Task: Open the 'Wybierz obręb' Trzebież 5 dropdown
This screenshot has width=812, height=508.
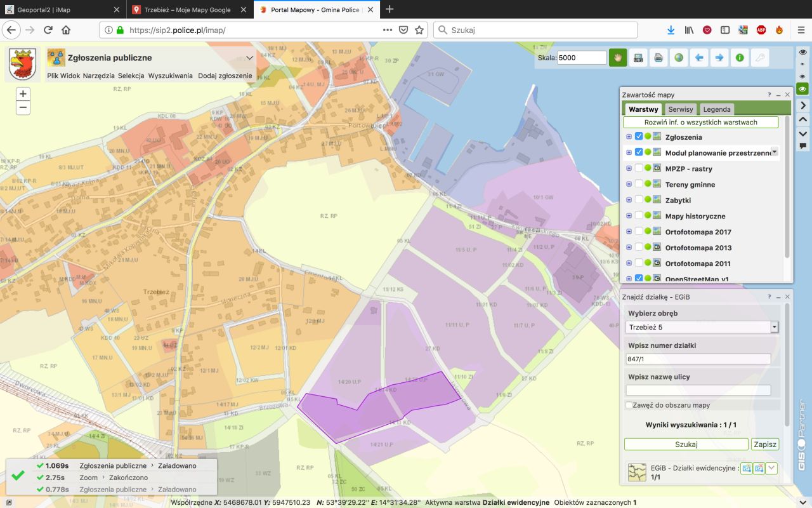Action: (774, 328)
